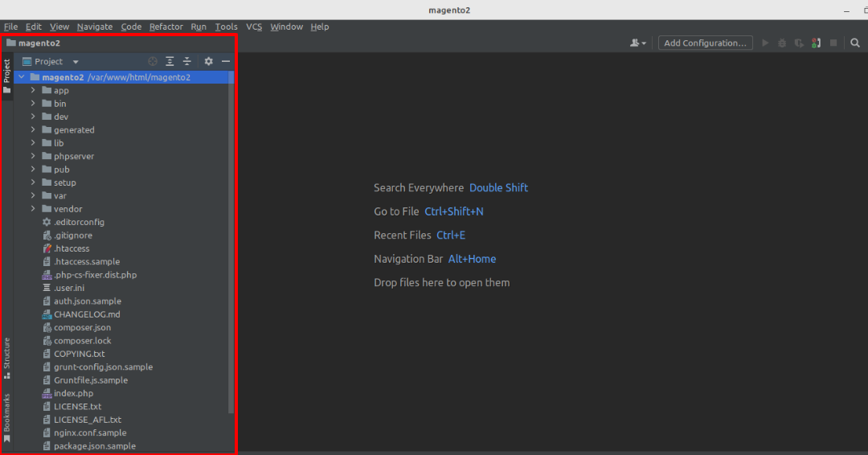Expand the vendor folder

click(33, 209)
